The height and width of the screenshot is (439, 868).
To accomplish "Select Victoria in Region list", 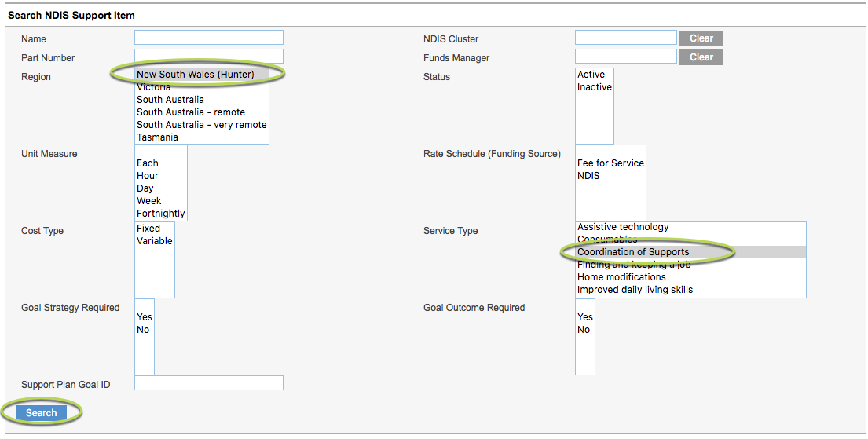I will tap(202, 87).
